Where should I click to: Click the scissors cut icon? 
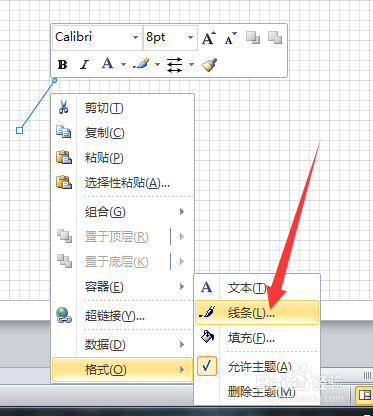point(63,107)
